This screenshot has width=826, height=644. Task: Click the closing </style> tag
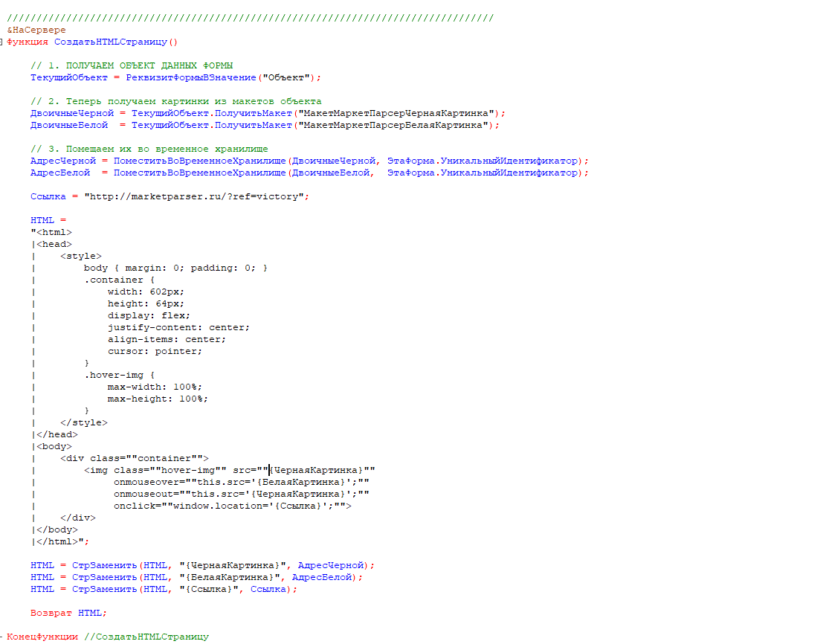point(84,422)
